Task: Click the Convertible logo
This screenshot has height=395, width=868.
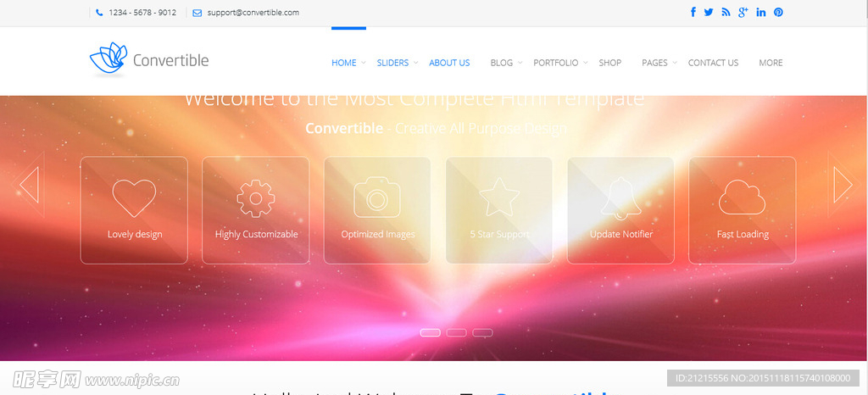Action: click(x=149, y=59)
